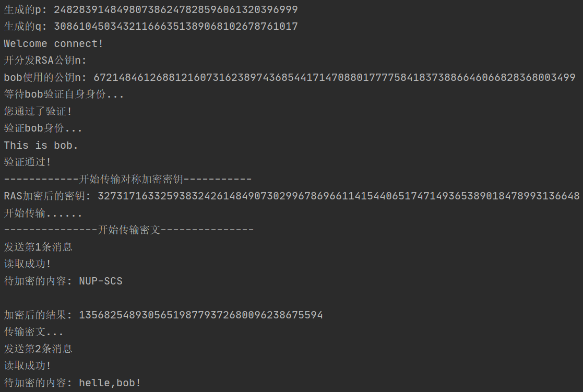
Task: Click the sending message 1 line
Action: pos(38,247)
